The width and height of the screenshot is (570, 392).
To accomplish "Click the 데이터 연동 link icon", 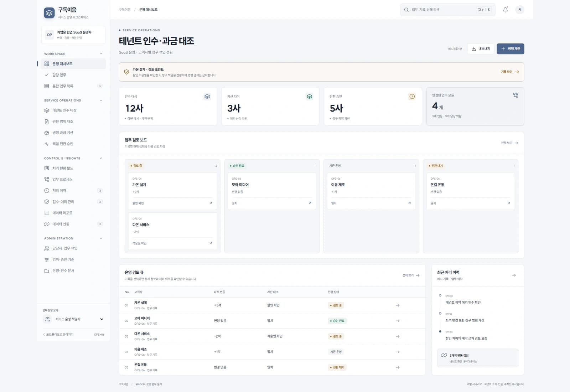I will [47, 224].
